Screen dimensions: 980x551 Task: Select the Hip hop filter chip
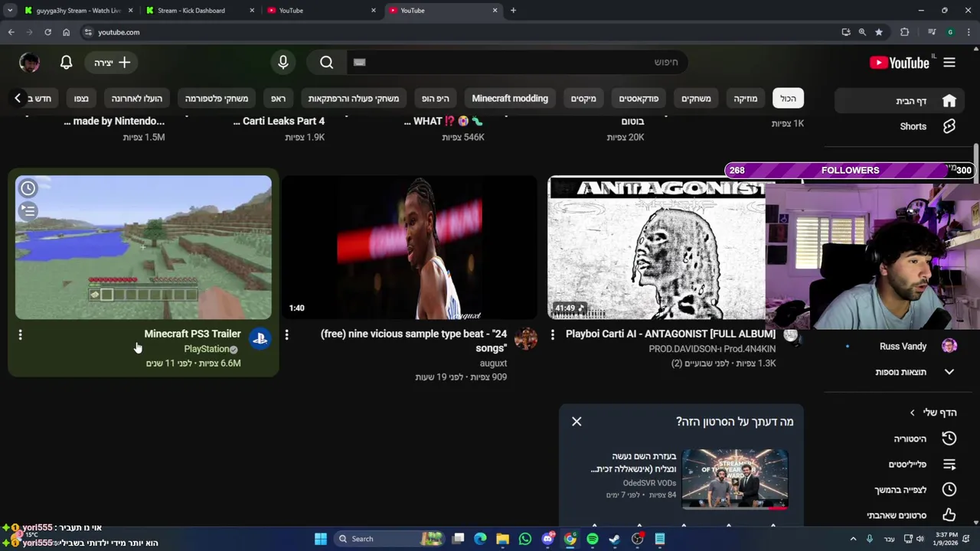pos(436,98)
